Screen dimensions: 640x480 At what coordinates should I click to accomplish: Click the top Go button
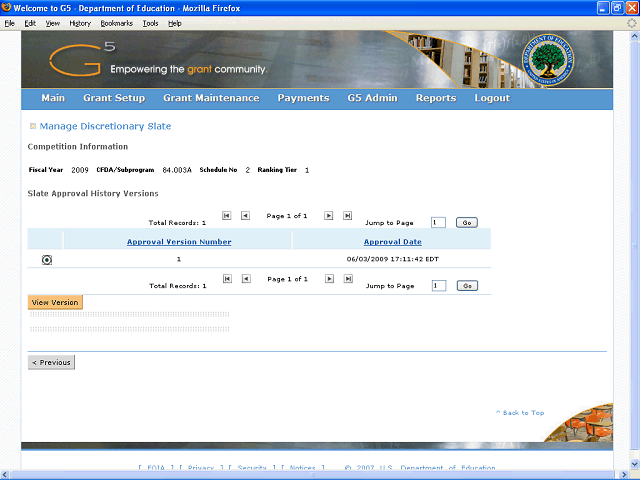(x=467, y=222)
